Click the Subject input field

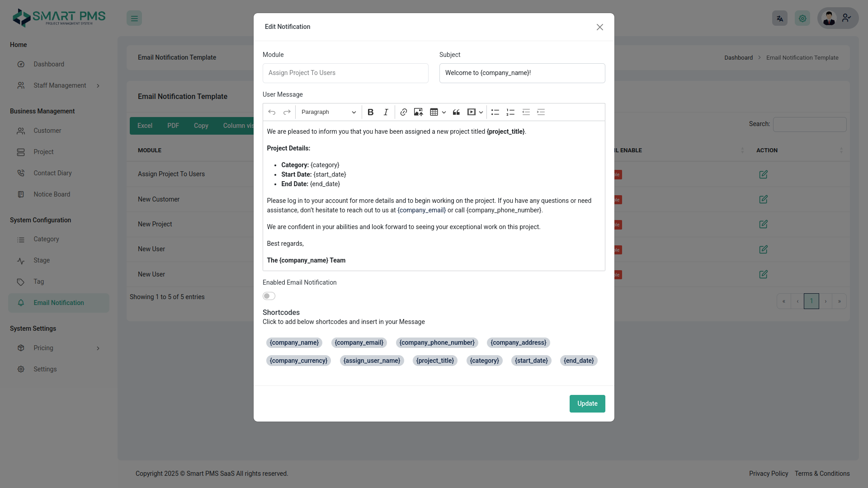pos(522,73)
